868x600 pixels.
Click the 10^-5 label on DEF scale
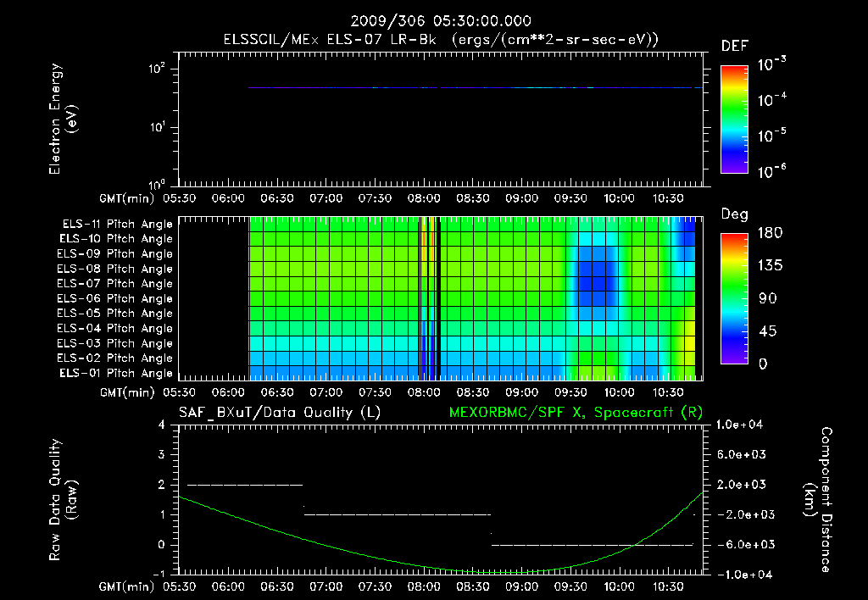point(771,135)
